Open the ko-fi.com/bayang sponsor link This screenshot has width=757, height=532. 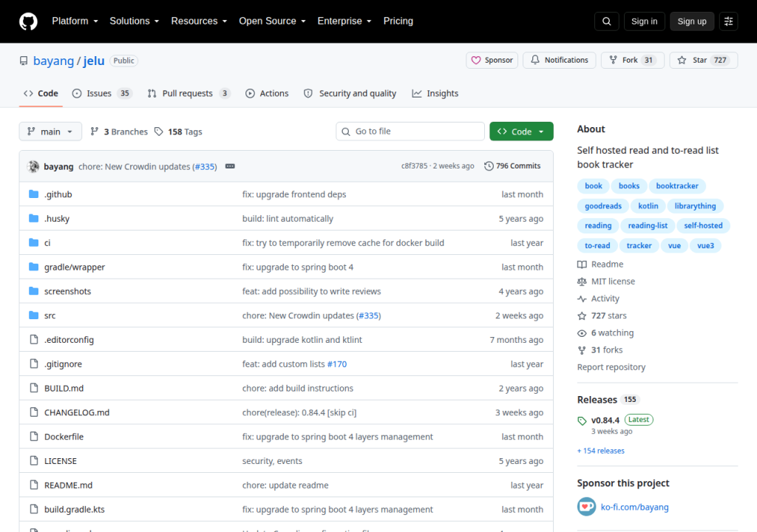[x=634, y=507]
